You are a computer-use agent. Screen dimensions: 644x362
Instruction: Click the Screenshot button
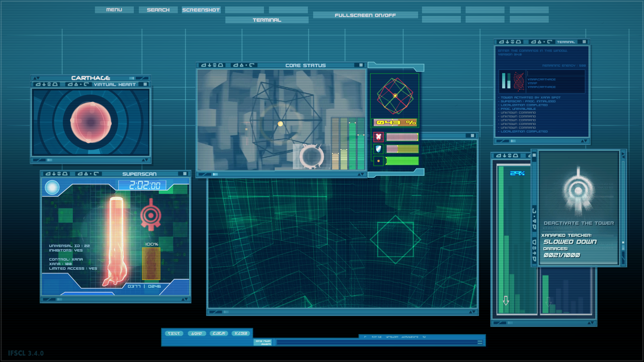(x=201, y=10)
